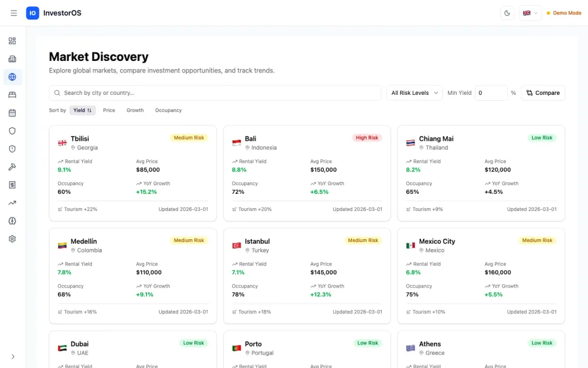Click Tbilisi Medium Risk badge
Image resolution: width=588 pixels, height=368 pixels.
(x=189, y=138)
